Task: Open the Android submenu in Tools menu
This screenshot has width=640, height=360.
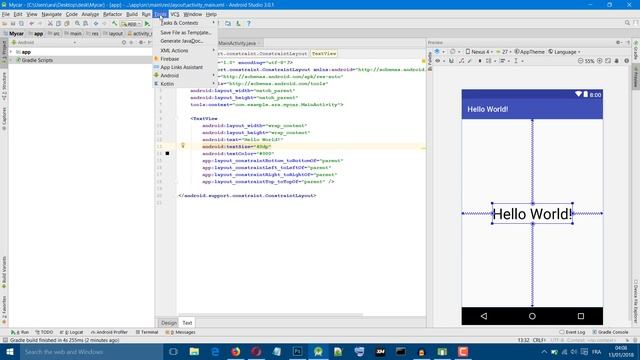Action: 185,76
